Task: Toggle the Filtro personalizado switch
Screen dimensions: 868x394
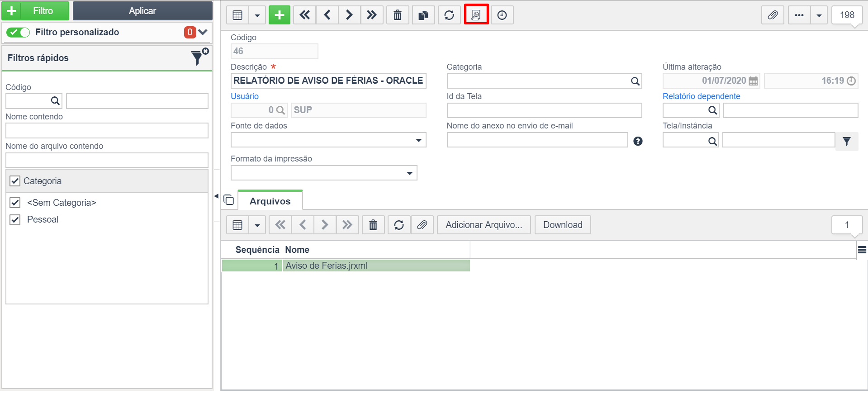Action: [18, 32]
